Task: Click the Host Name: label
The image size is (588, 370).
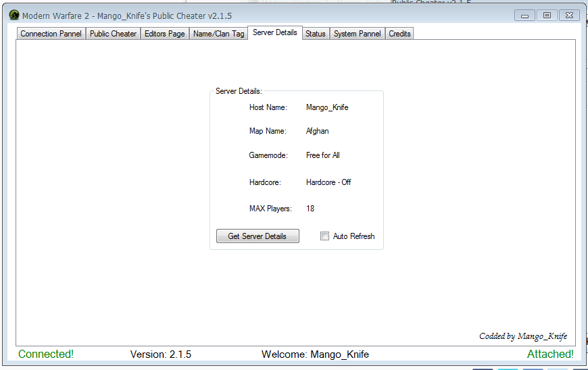Action: [x=268, y=107]
